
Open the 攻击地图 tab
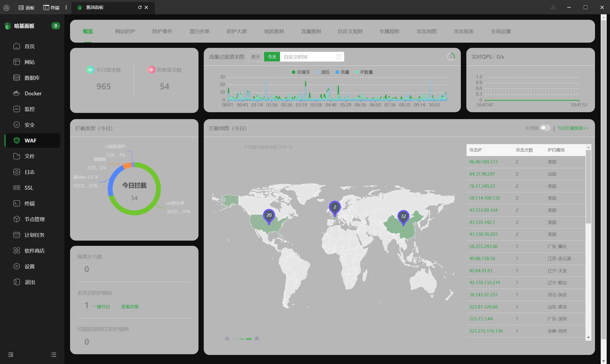tap(426, 31)
